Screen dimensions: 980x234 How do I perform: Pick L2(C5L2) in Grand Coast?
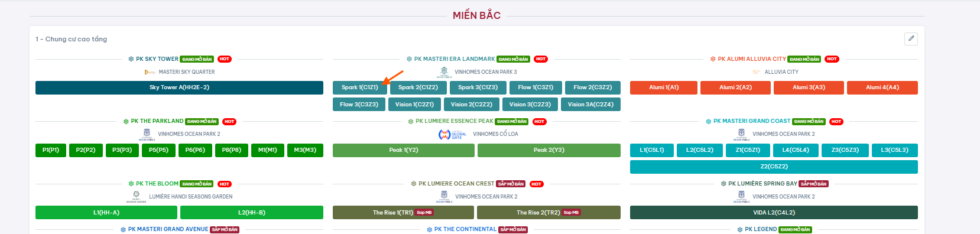[x=700, y=150]
